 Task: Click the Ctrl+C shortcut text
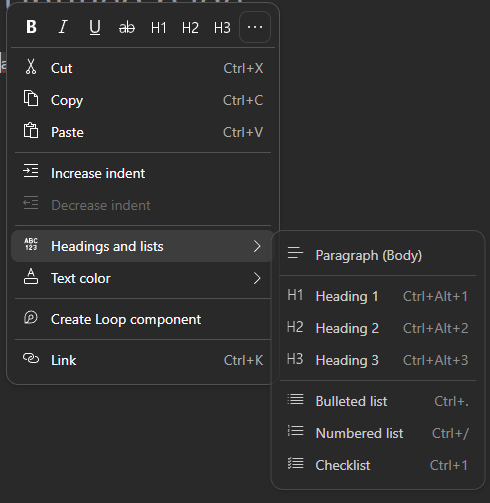(x=243, y=101)
